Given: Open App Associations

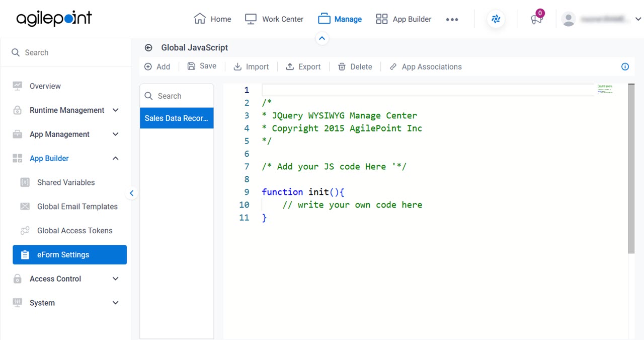Looking at the screenshot, I should 426,66.
